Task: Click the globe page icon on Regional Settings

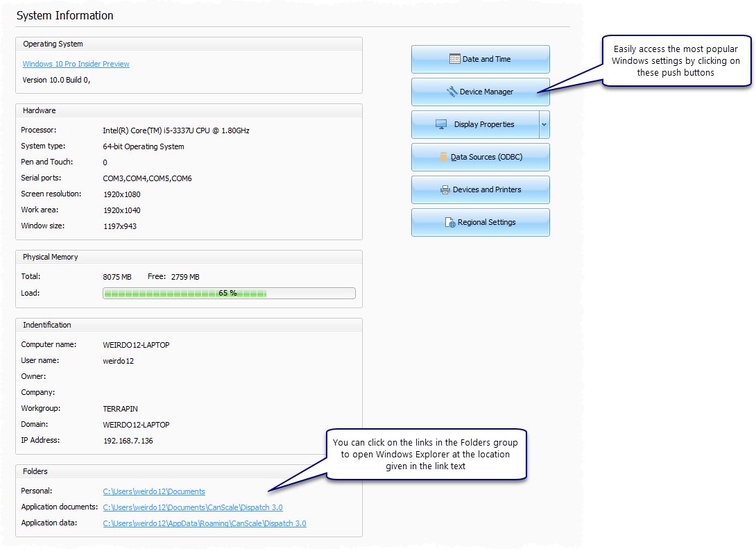Action: point(450,222)
